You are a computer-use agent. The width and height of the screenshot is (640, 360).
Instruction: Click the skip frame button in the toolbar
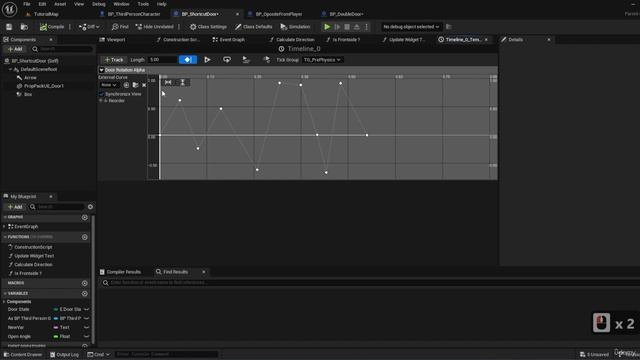coord(337,27)
